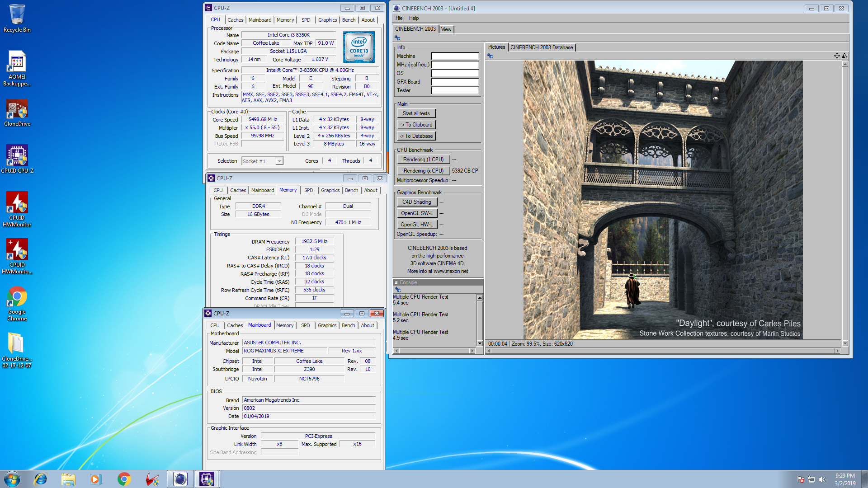
Task: Select the Google Chrome desktop shortcut
Action: click(17, 304)
